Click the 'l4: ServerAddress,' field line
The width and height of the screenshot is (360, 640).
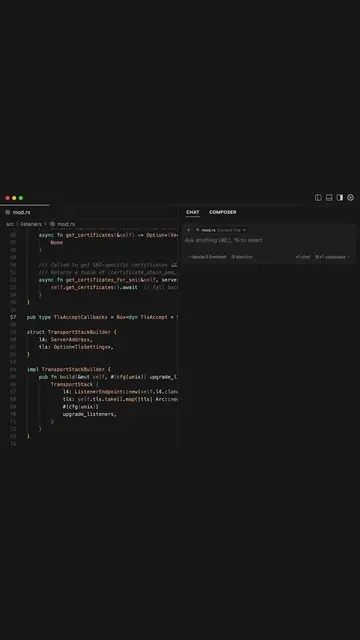pyautogui.click(x=66, y=340)
